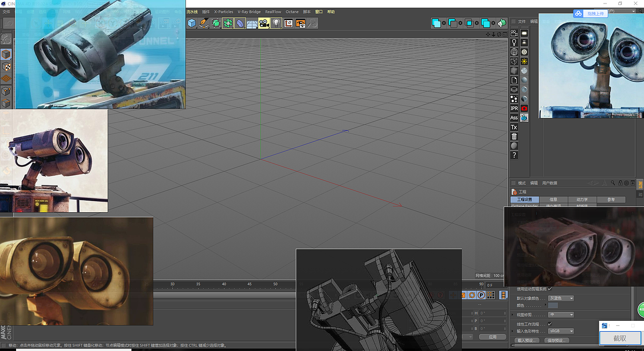Open the Spline pen tool

point(203,24)
